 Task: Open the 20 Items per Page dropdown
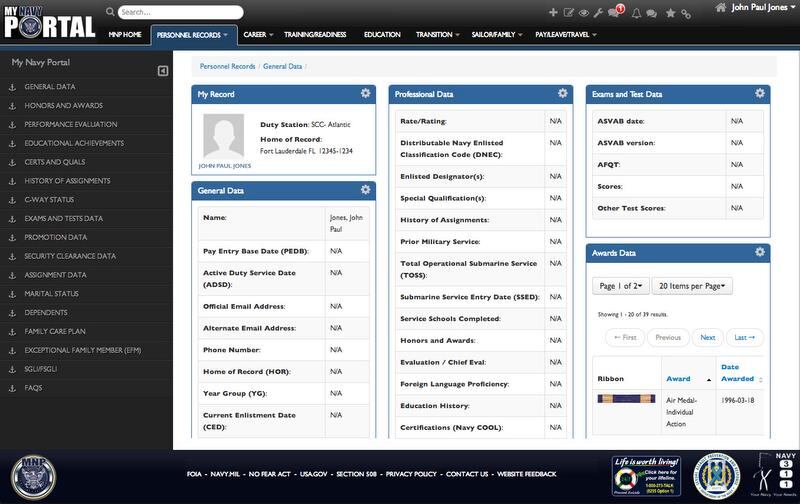click(692, 286)
